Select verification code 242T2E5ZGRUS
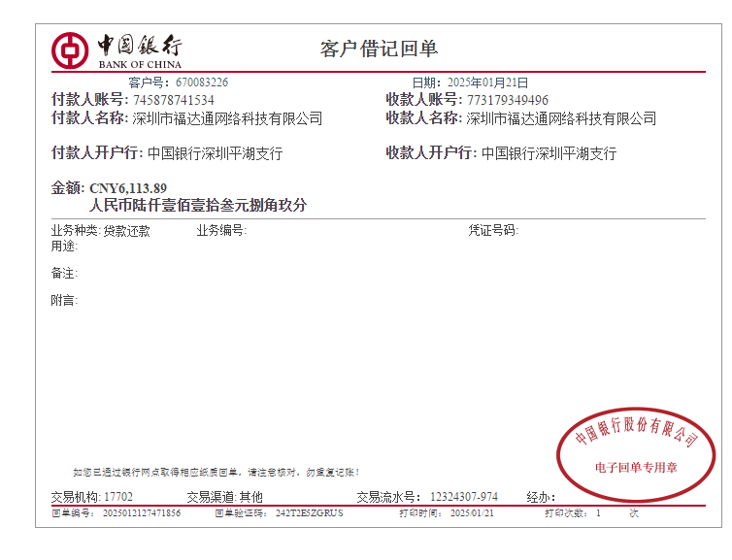 click(x=309, y=513)
